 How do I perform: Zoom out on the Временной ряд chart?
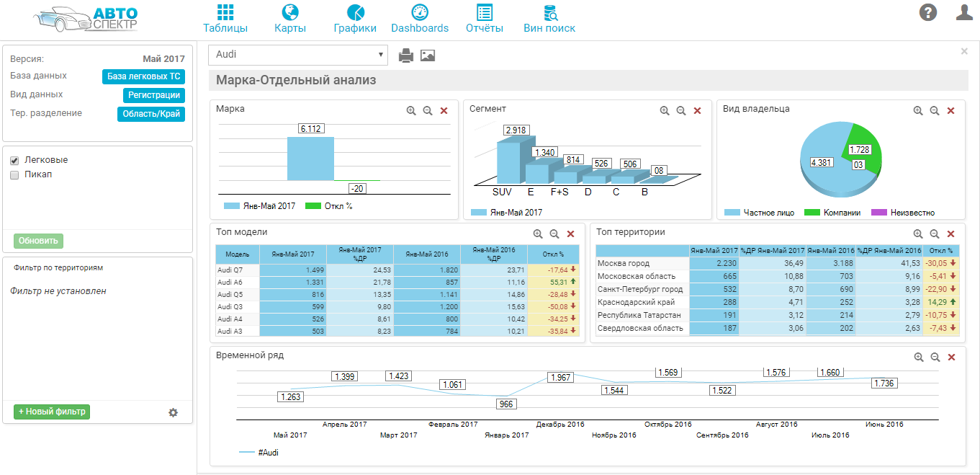coord(934,357)
